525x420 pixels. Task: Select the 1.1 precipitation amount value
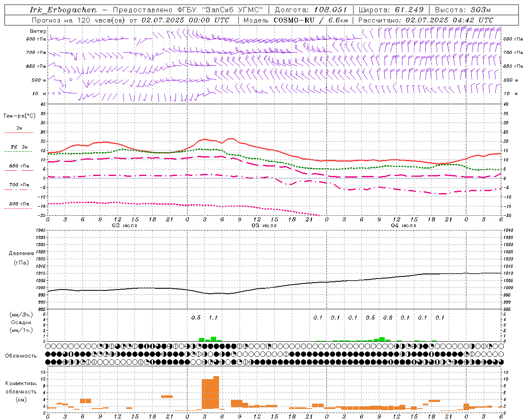[x=213, y=317]
